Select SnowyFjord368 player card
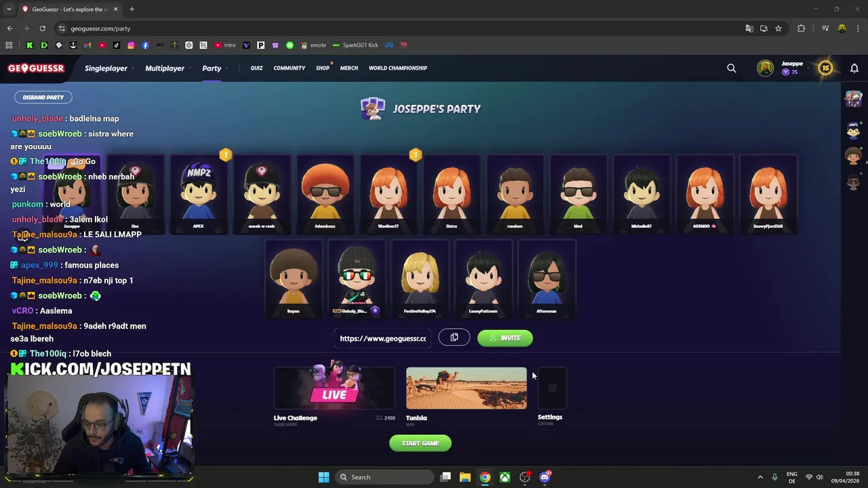The width and height of the screenshot is (868, 488). coord(768,195)
